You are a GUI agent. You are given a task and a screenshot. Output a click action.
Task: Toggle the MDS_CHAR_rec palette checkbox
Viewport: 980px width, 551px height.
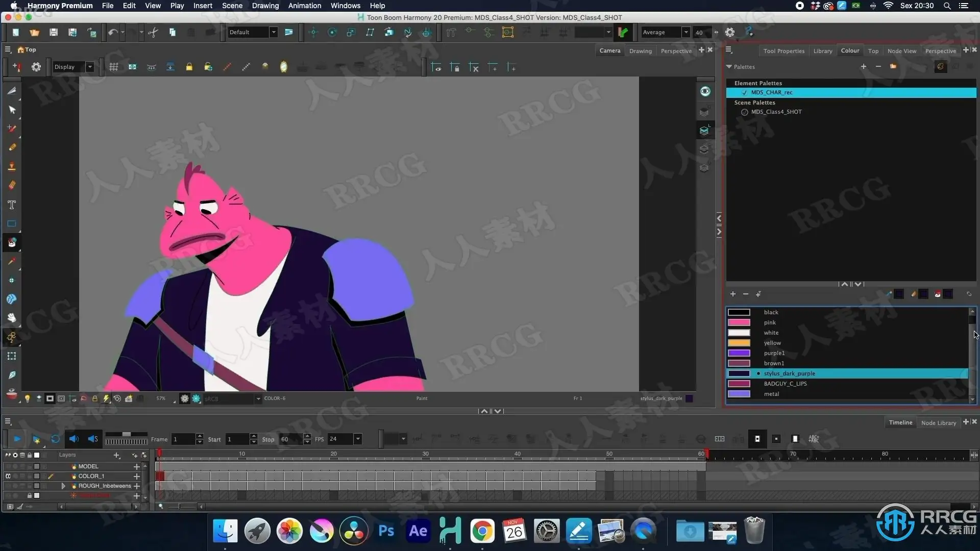(x=744, y=92)
